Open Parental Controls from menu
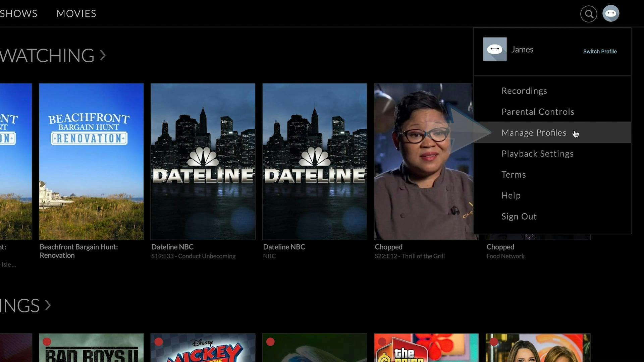Viewport: 644px width, 362px height. coord(538,112)
